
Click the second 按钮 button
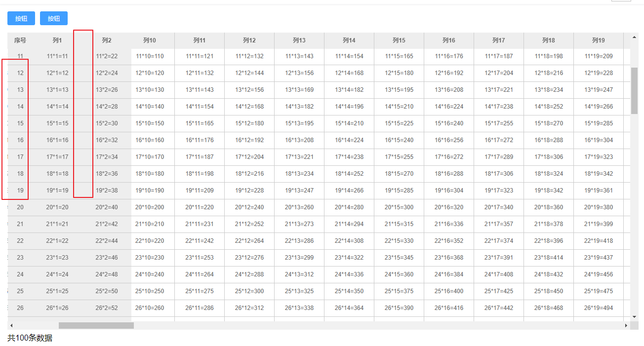tap(53, 18)
